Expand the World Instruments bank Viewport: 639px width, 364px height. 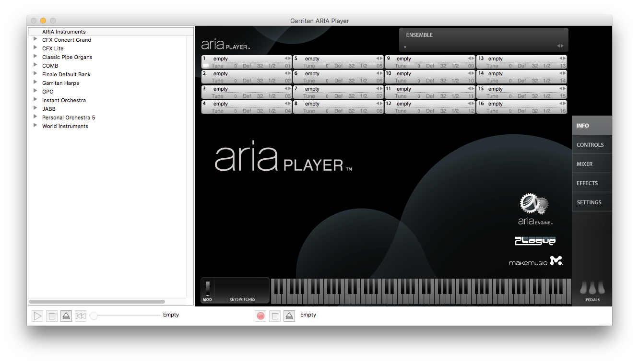(35, 126)
